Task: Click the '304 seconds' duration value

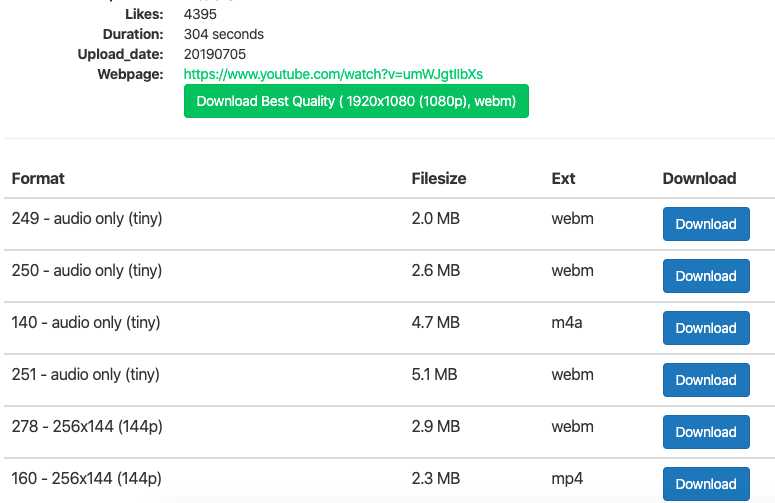Action: tap(223, 34)
